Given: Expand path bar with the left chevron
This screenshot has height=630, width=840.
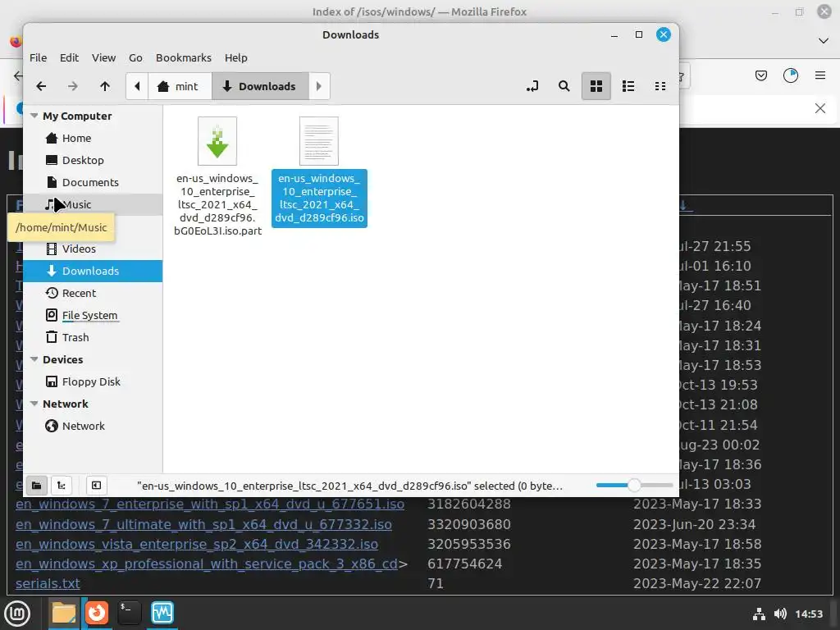Looking at the screenshot, I should pyautogui.click(x=137, y=86).
